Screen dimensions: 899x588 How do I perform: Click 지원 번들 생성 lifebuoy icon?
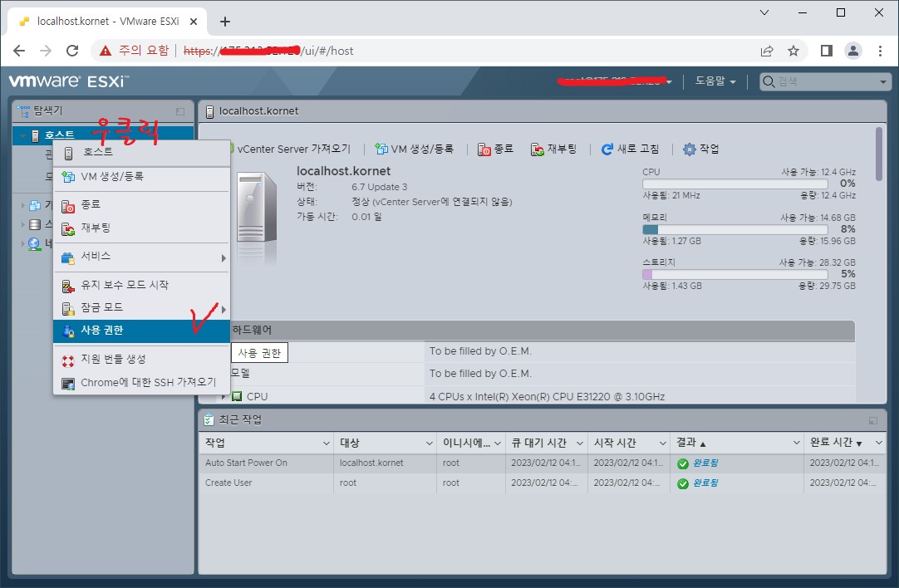coord(68,360)
